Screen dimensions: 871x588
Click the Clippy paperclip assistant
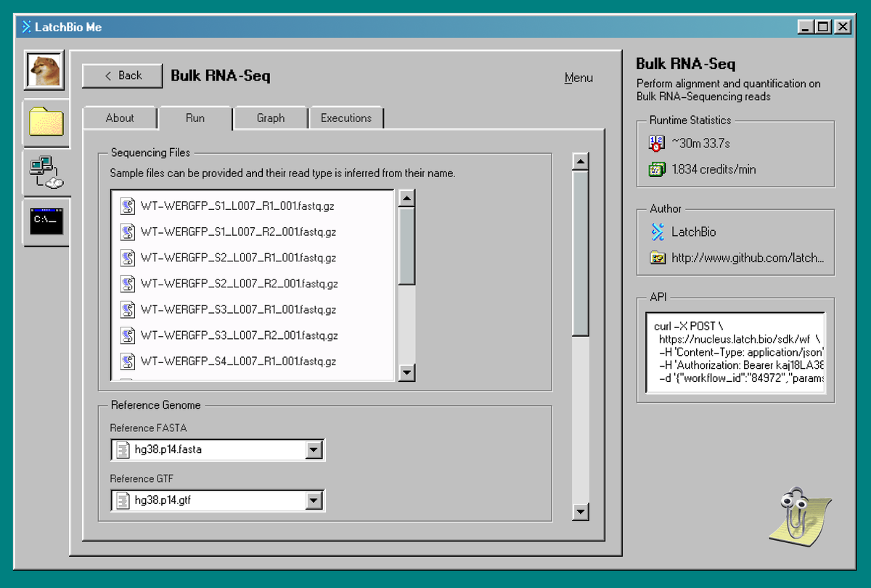[x=801, y=517]
